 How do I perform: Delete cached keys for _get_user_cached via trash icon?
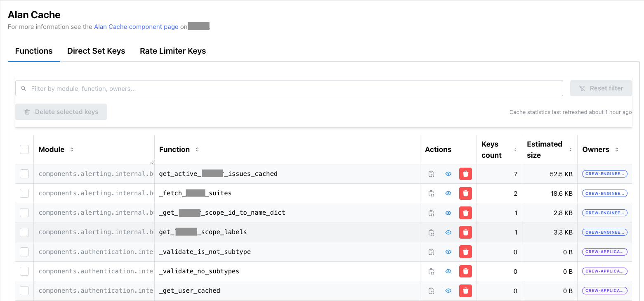point(465,290)
